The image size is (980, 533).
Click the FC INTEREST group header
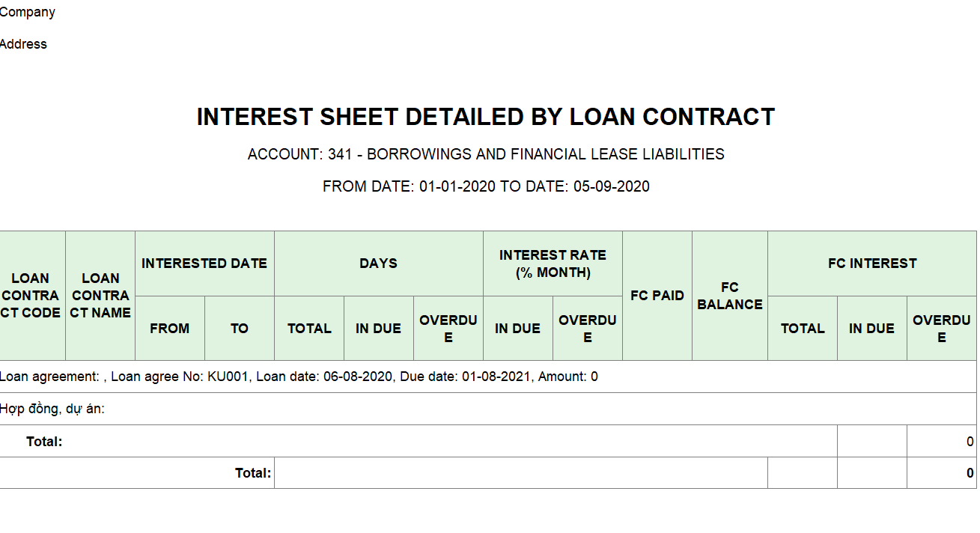click(x=872, y=264)
